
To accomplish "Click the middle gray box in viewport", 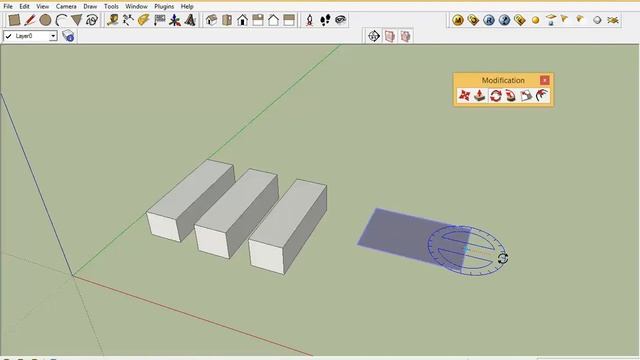I will pyautogui.click(x=237, y=212).
